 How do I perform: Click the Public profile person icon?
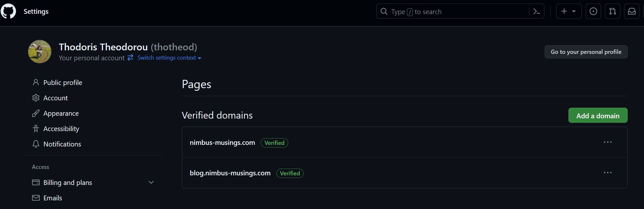[x=36, y=82]
